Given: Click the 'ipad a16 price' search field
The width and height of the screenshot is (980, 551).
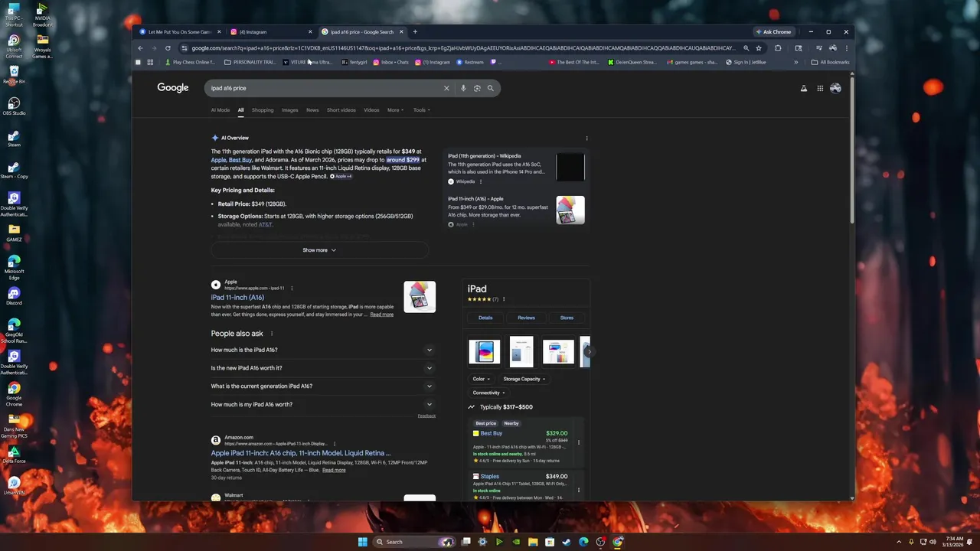Looking at the screenshot, I should point(325,88).
